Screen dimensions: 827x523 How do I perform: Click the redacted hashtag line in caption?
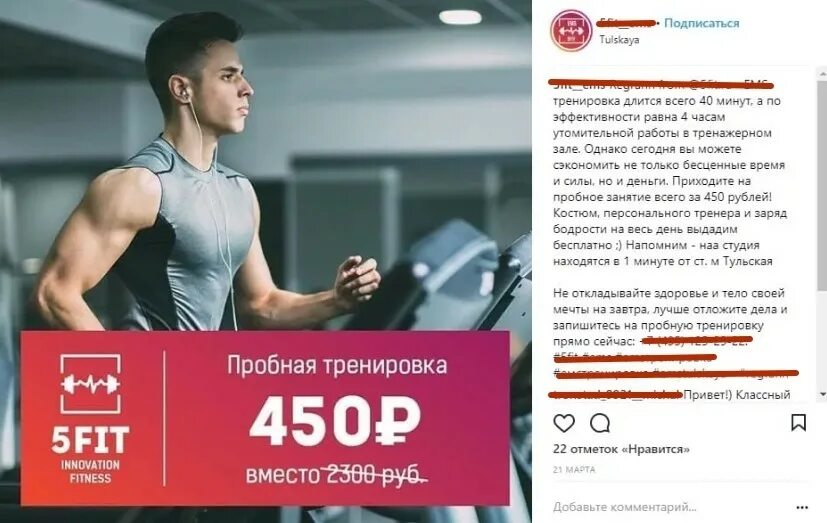(635, 357)
